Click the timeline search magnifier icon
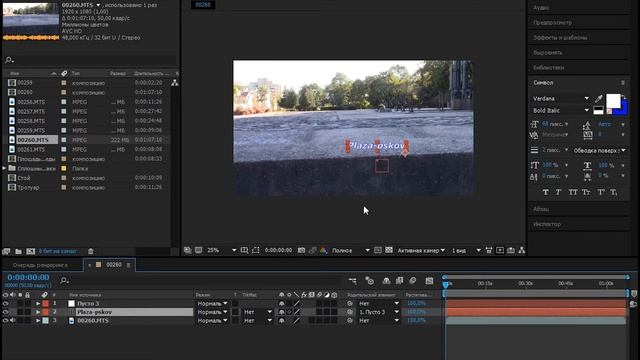Screen dimensions: 640x360 click(x=64, y=280)
